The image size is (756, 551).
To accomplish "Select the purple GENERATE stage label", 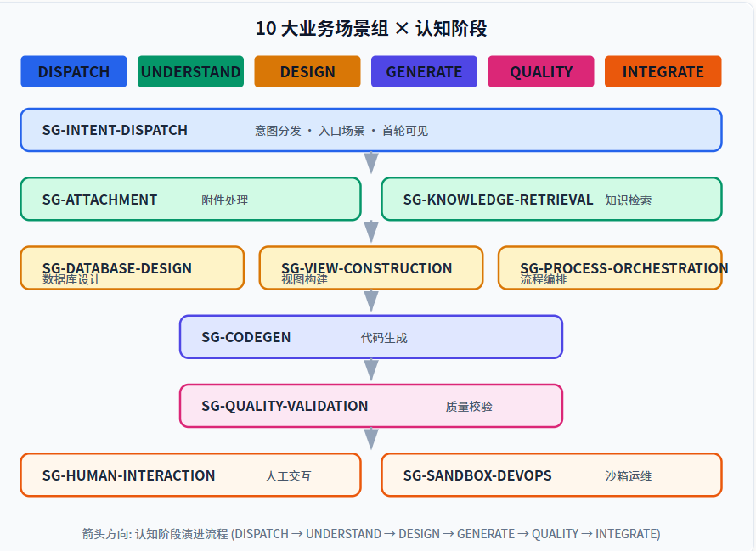I will coord(424,71).
